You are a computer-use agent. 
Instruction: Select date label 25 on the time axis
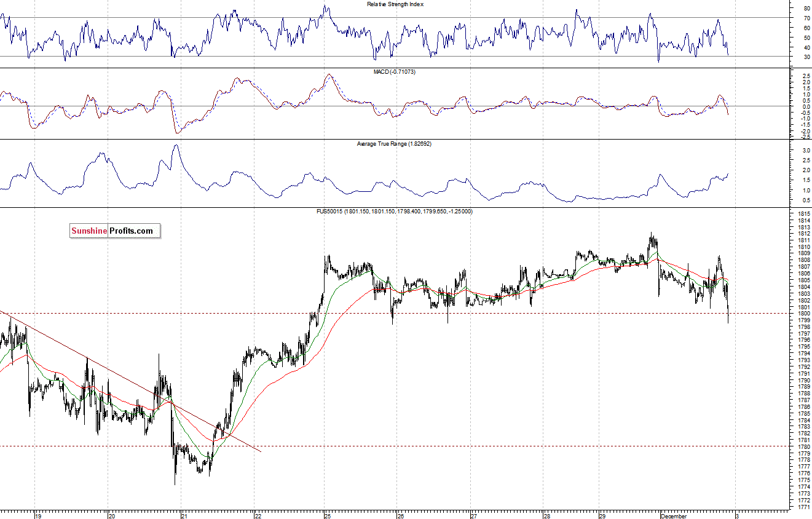pyautogui.click(x=328, y=516)
